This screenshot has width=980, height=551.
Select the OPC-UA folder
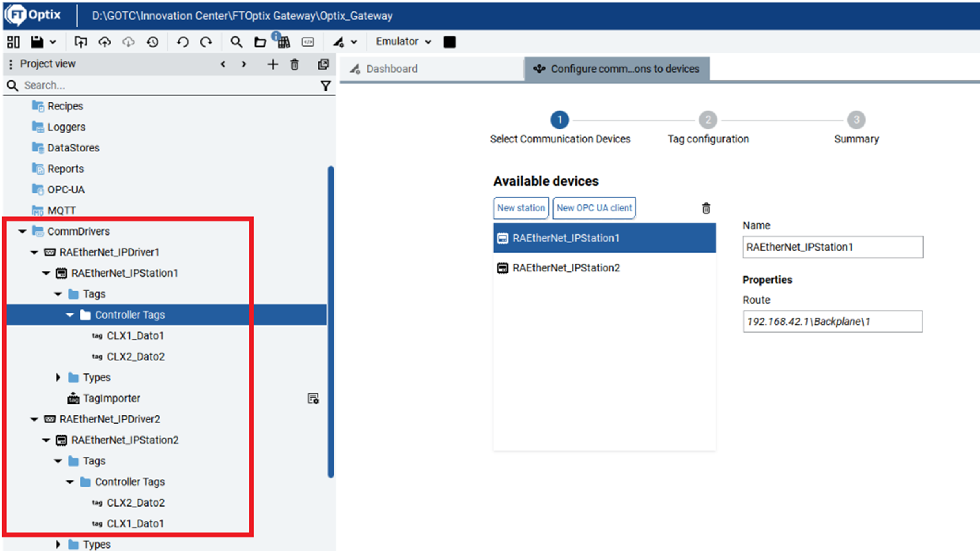click(66, 189)
